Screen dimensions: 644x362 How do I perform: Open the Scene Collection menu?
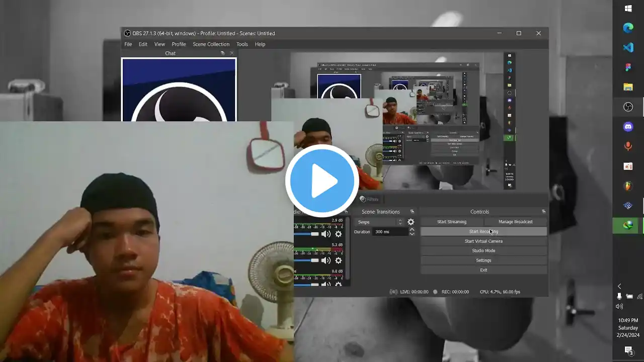click(x=211, y=44)
